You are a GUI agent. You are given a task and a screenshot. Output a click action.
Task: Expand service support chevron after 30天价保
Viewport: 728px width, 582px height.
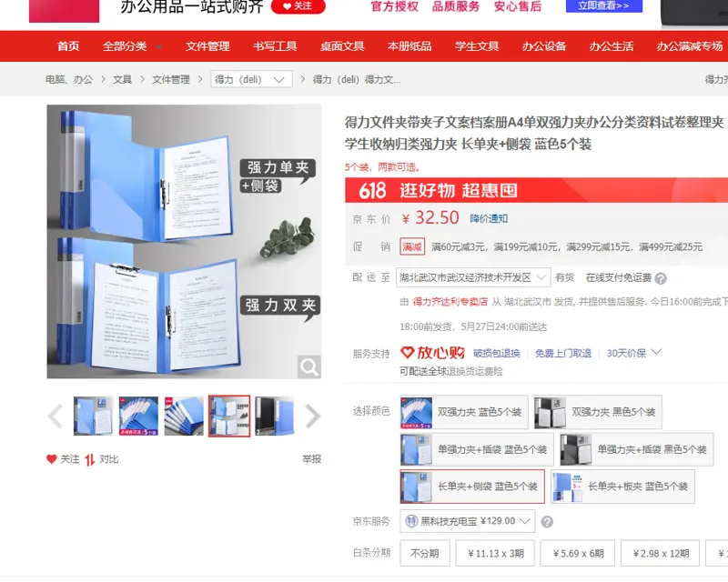(656, 352)
